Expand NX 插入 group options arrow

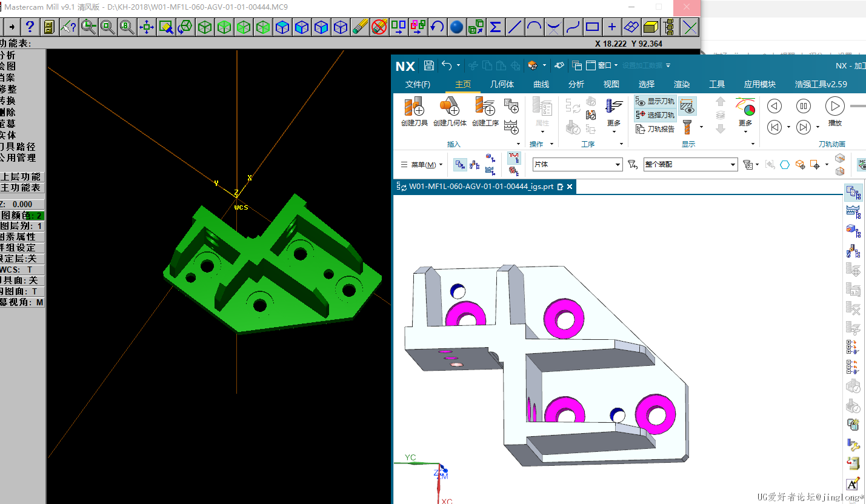pyautogui.click(x=519, y=144)
